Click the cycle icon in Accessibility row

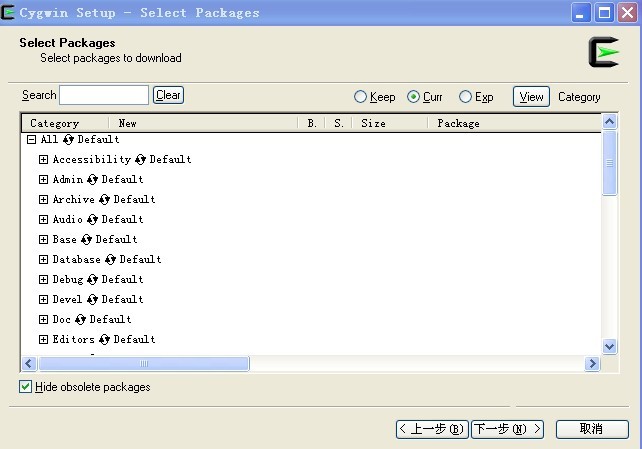click(140, 160)
